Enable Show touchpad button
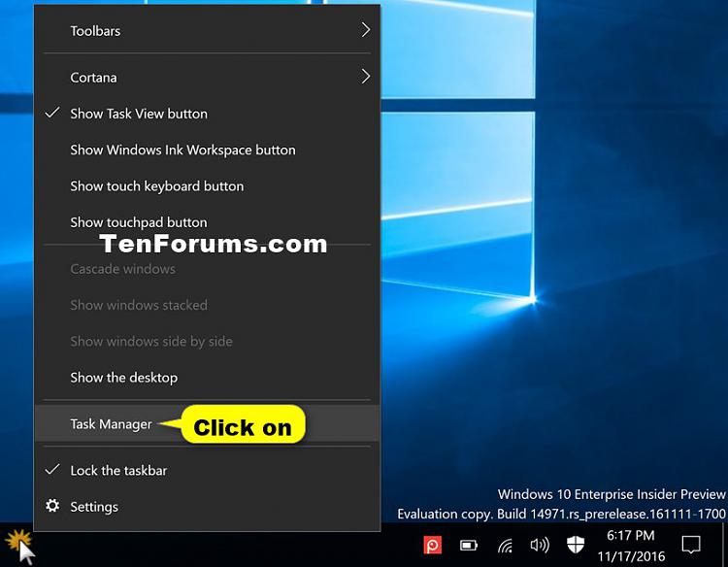 point(207,222)
